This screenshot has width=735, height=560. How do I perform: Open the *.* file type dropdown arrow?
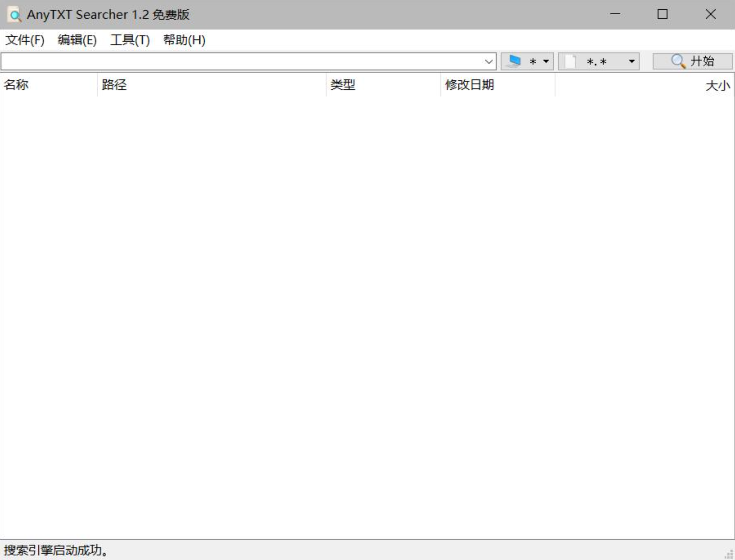632,62
